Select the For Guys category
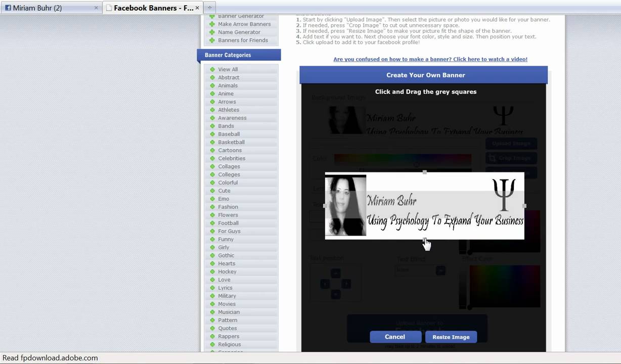 click(x=230, y=231)
